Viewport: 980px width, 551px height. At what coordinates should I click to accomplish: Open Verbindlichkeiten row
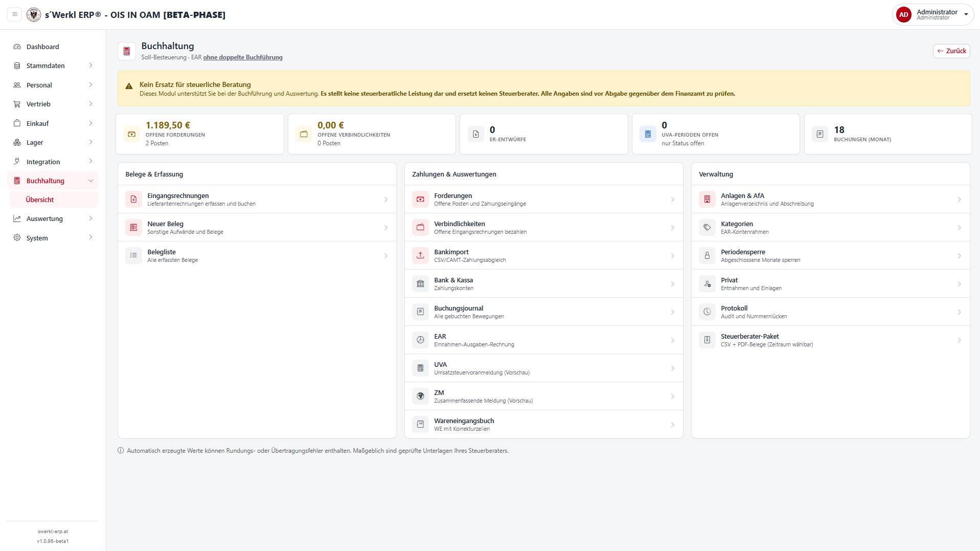543,227
